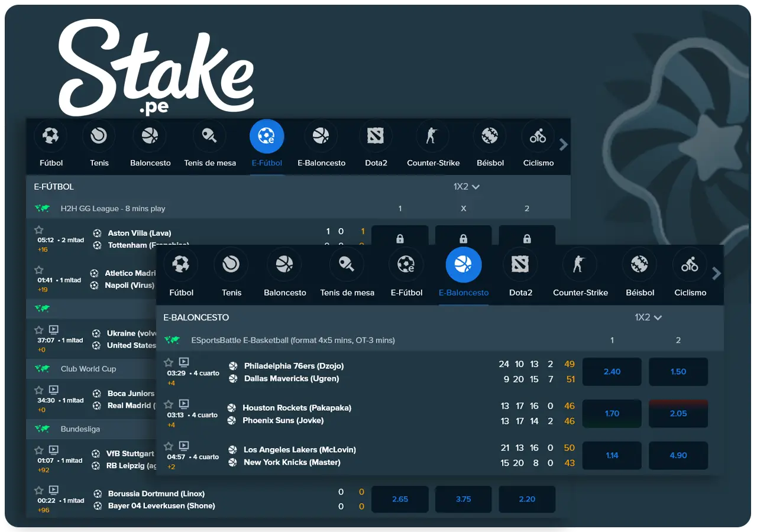Select Tenis icon in the E-Baloncesto panel
The width and height of the screenshot is (757, 532).
coord(231,265)
